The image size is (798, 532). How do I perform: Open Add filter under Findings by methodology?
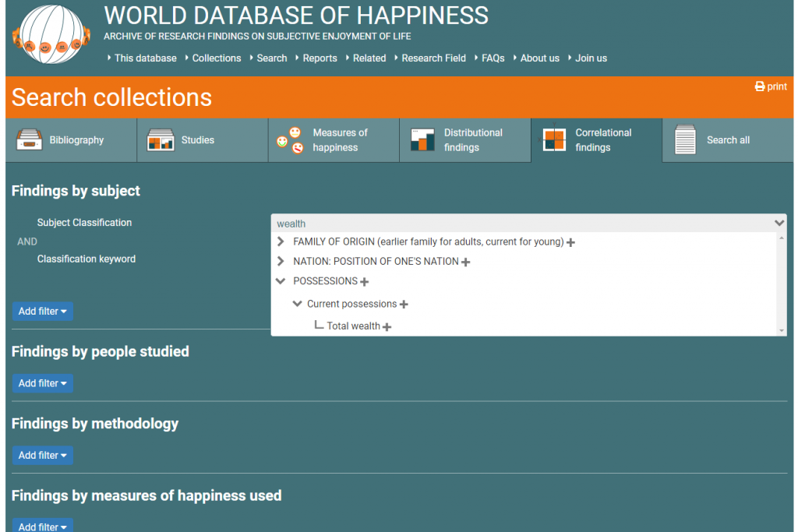coord(42,455)
